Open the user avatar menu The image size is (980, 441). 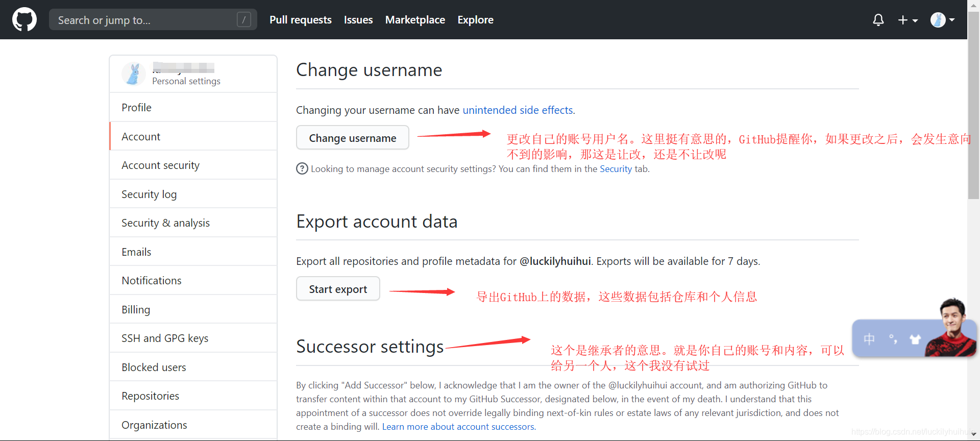pyautogui.click(x=942, y=20)
